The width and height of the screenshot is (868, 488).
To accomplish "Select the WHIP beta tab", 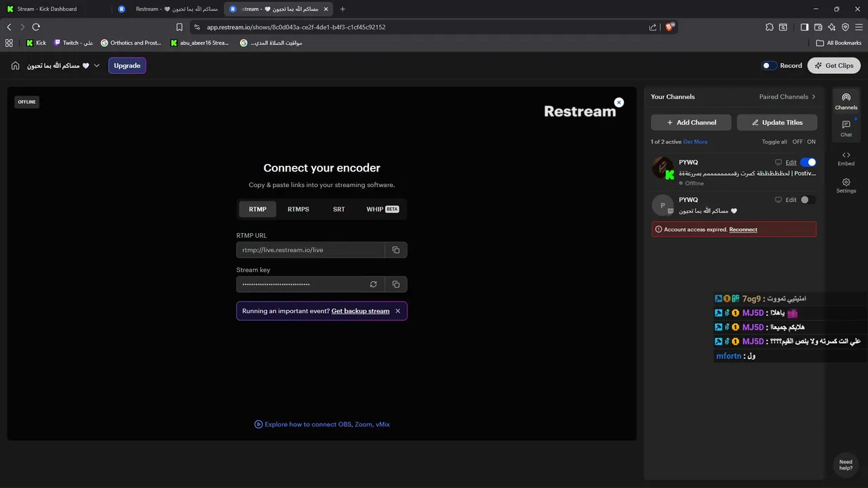I will pos(382,209).
